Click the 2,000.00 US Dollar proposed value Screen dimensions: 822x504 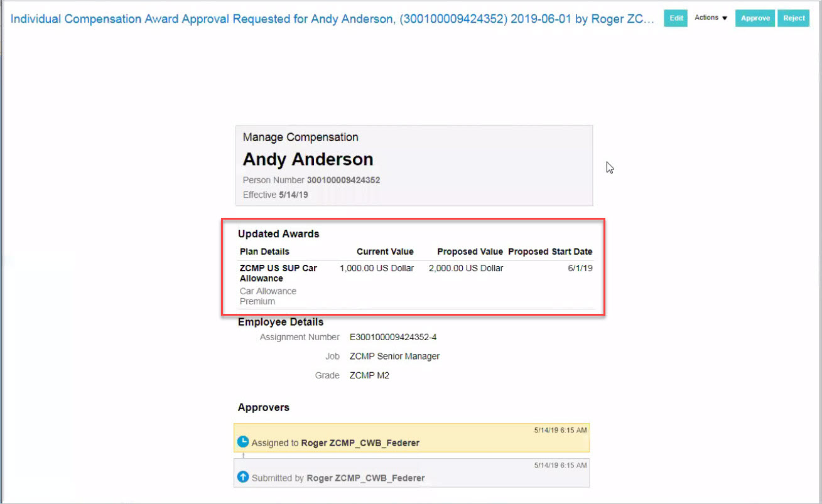coord(466,268)
